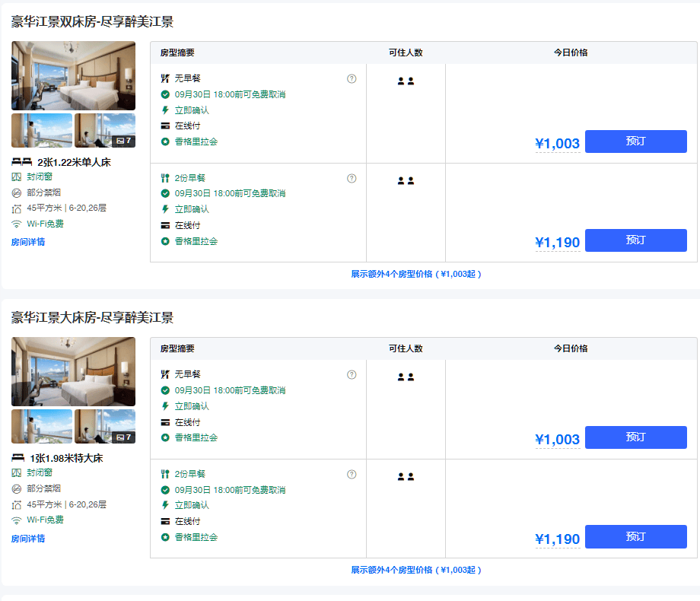Image resolution: width=700 pixels, height=601 pixels.
Task: Click twin beds icon beside 2张1.22米单人床
Action: [21, 161]
